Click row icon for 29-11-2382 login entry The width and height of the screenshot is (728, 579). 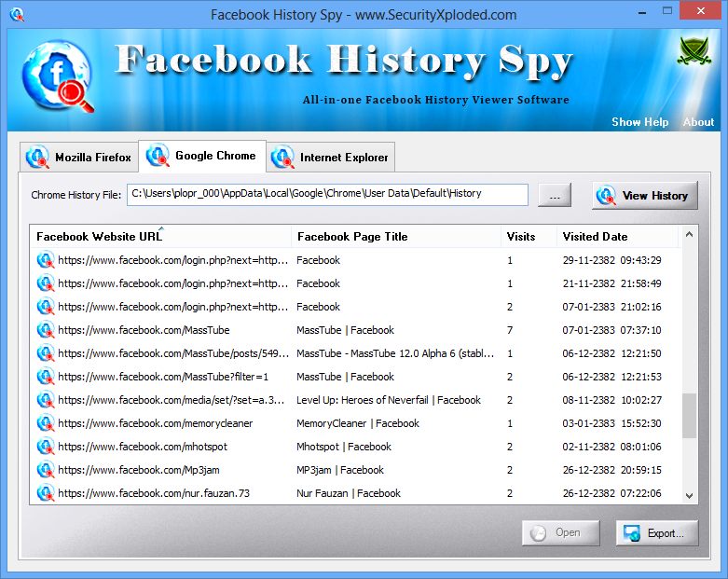pos(46,260)
